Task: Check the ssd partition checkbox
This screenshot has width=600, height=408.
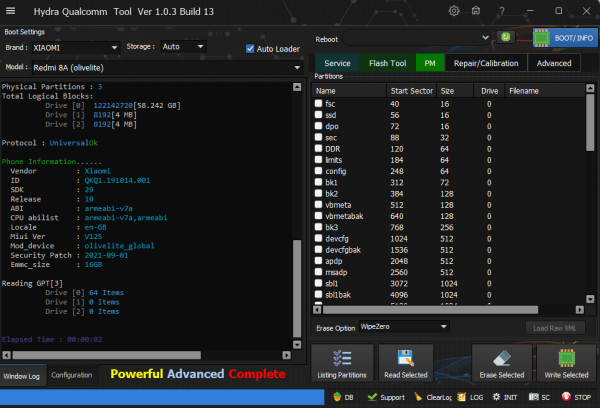Action: click(318, 114)
